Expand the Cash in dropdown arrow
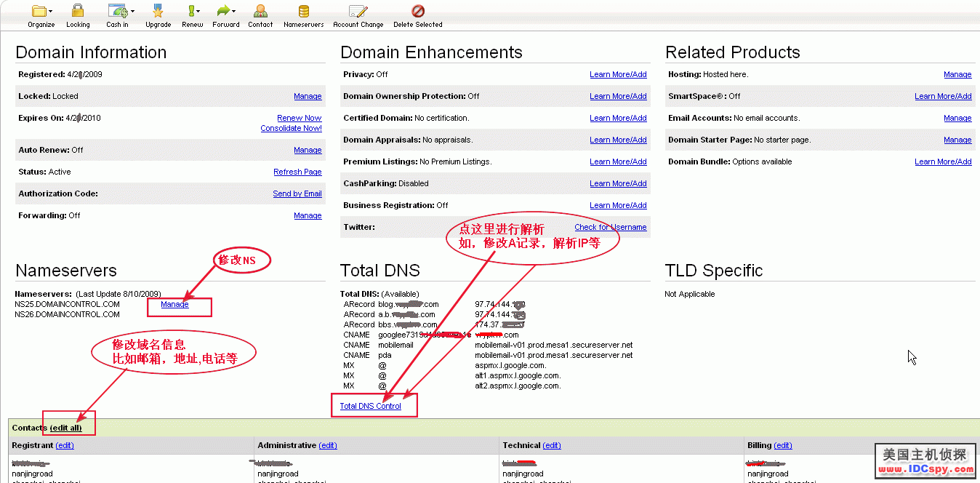Screen dimensions: 980x483 click(132, 12)
